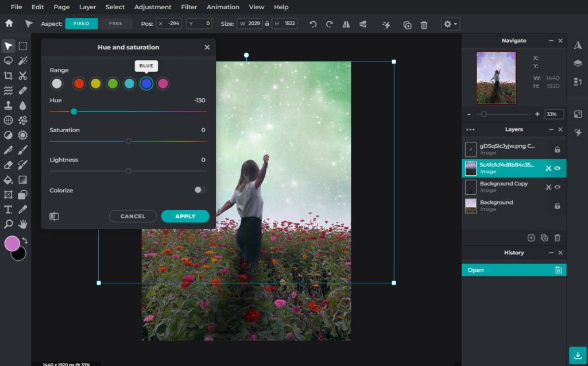Select the red range color swatch

79,84
